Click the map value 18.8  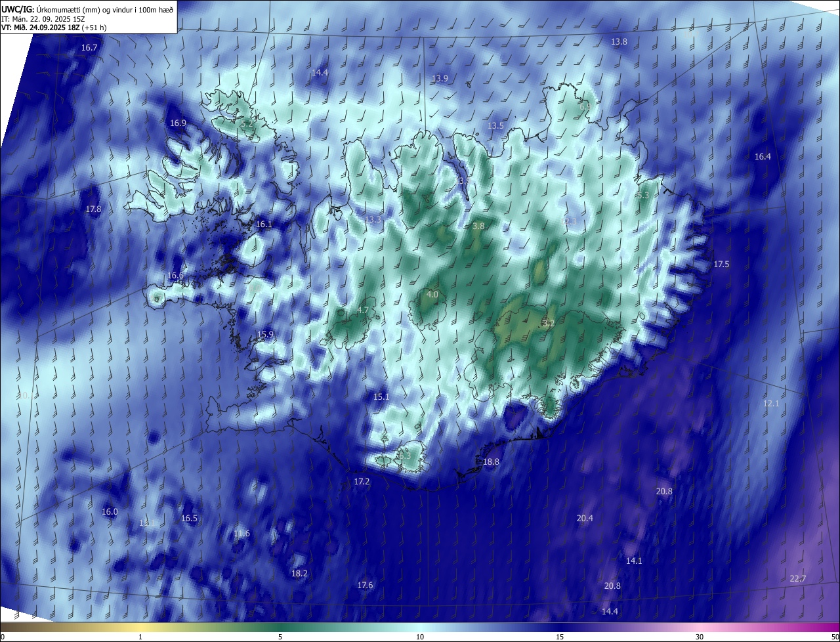click(x=491, y=461)
